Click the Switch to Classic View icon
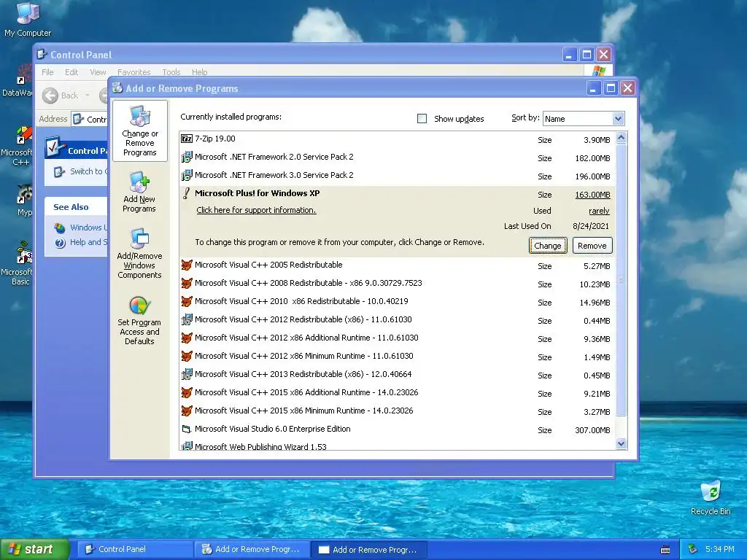 point(59,172)
